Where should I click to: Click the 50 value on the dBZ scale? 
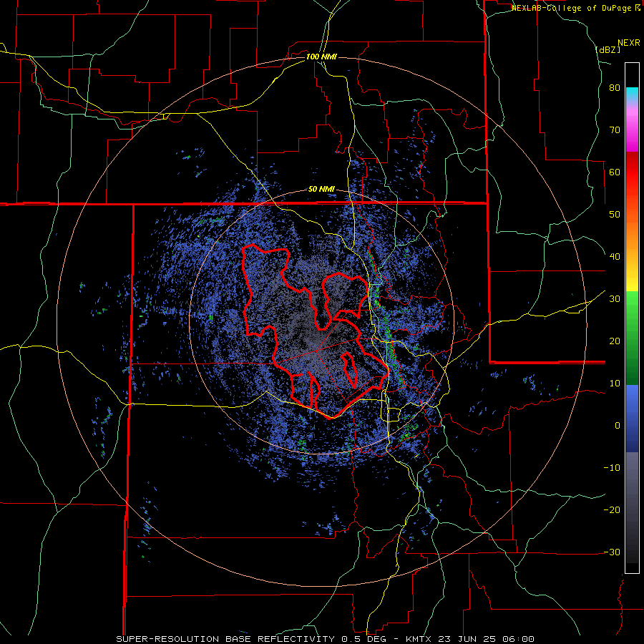click(615, 215)
